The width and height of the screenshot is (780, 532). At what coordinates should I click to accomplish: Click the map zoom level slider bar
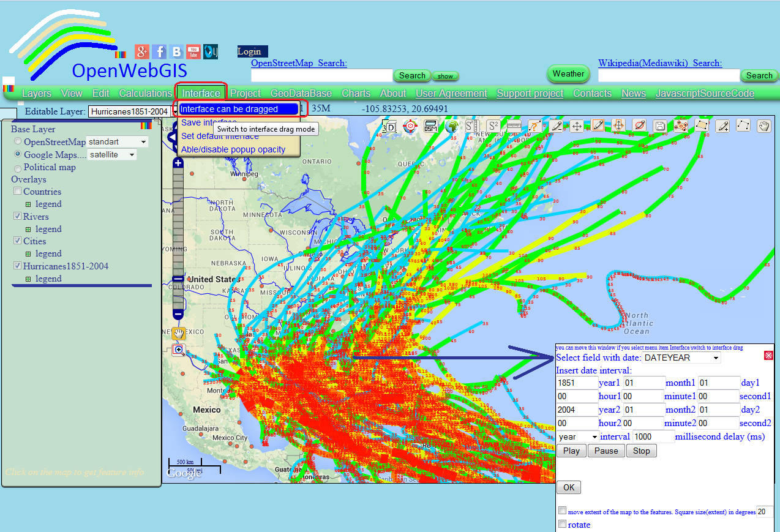tap(178, 239)
